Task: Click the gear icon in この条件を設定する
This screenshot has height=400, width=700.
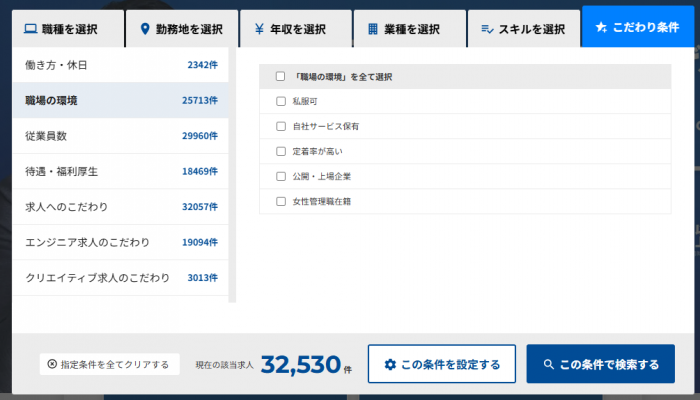Action: pyautogui.click(x=390, y=364)
